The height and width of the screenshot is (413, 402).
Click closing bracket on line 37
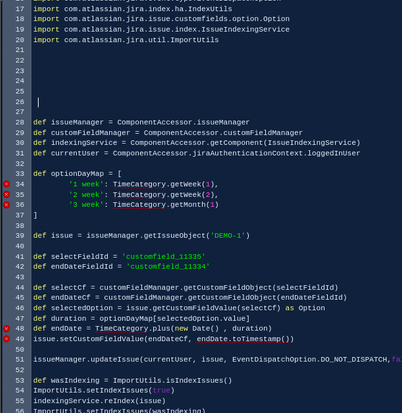pos(35,215)
